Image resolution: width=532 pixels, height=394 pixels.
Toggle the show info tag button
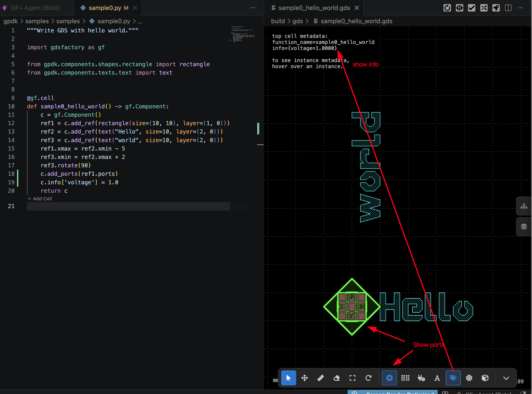pyautogui.click(x=453, y=378)
